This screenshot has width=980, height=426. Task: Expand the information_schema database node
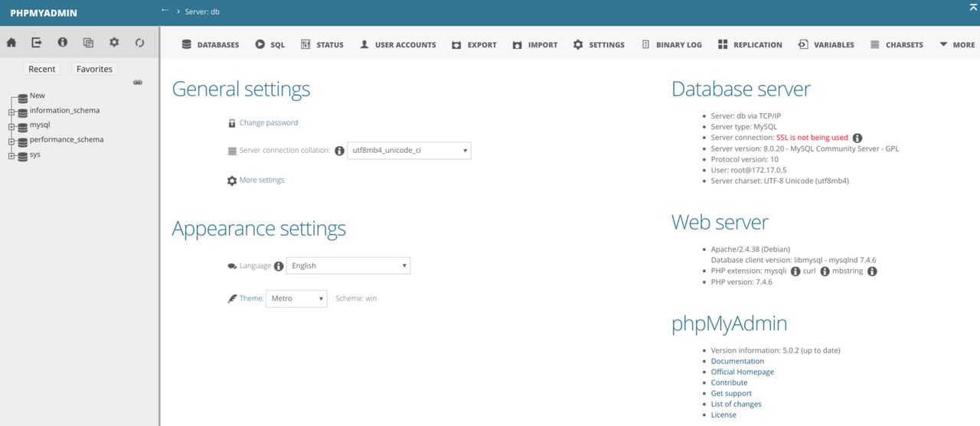(x=11, y=112)
